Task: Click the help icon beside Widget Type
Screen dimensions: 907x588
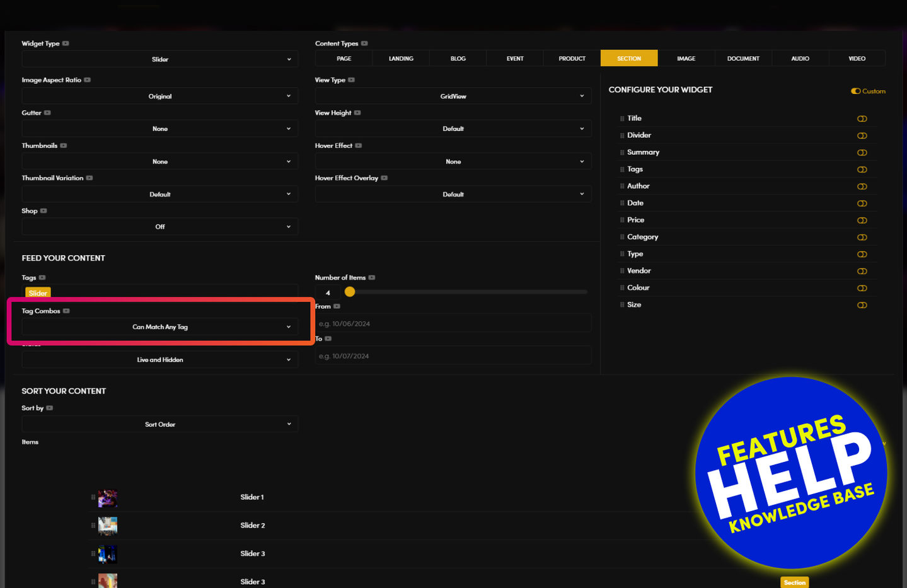Action: tap(66, 43)
